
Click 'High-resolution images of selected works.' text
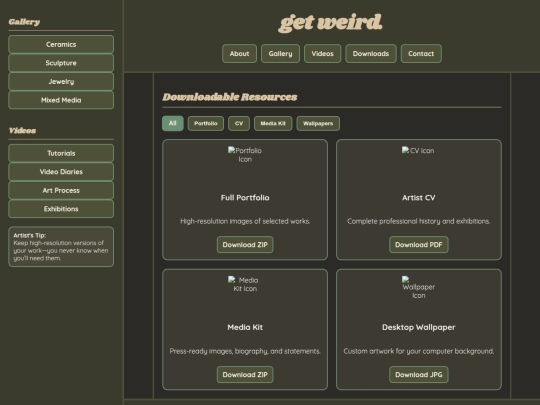coord(245,221)
